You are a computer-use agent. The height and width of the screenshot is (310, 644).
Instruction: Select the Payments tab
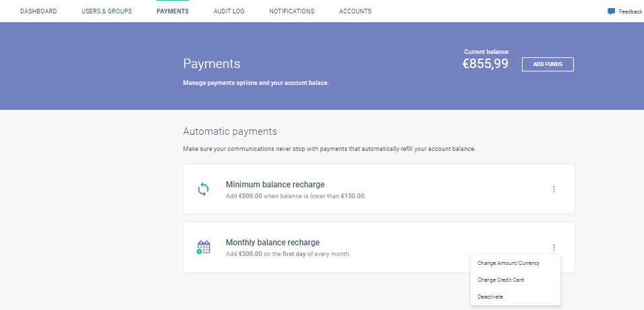point(173,11)
